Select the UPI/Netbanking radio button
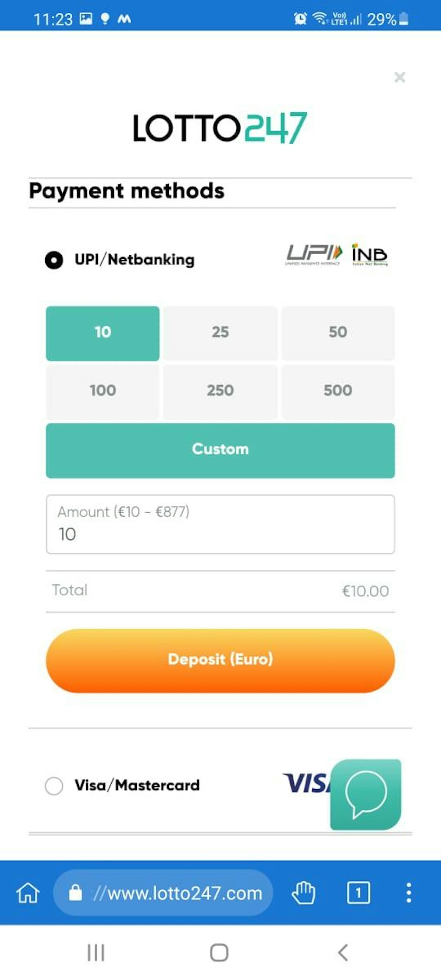 54,260
